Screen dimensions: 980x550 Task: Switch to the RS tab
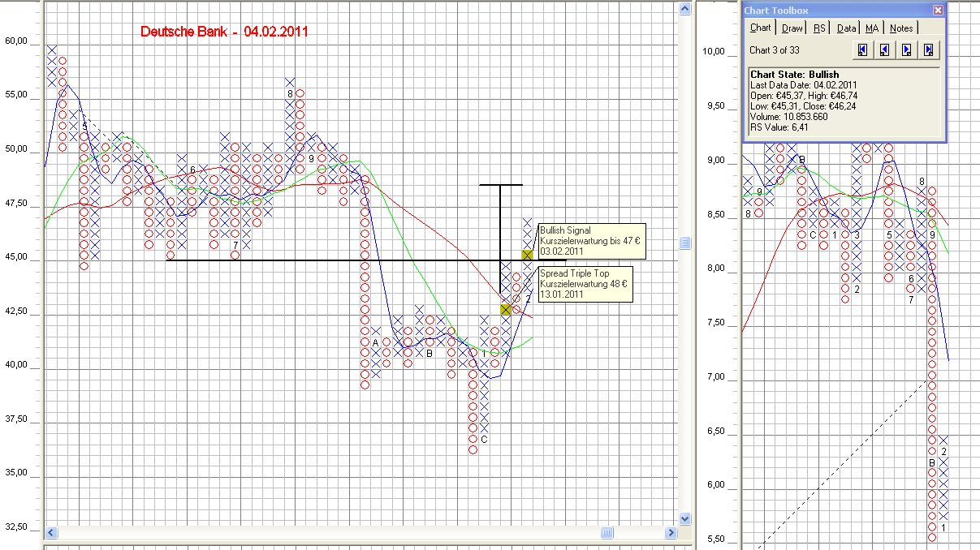coord(819,28)
